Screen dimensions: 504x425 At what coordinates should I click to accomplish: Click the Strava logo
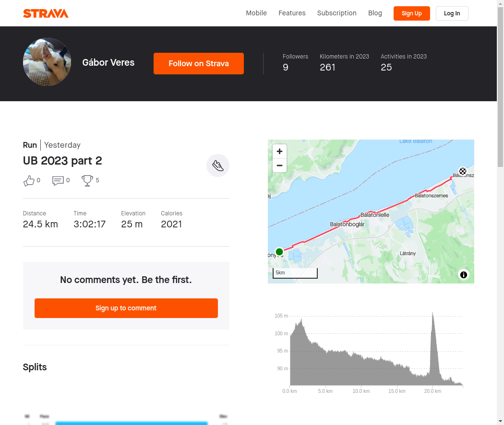point(46,13)
